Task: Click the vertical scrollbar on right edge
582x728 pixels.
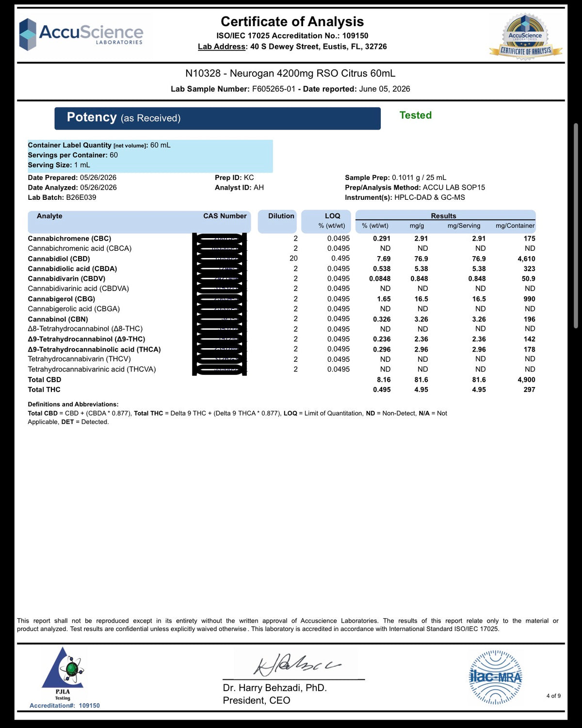Action: (x=576, y=226)
